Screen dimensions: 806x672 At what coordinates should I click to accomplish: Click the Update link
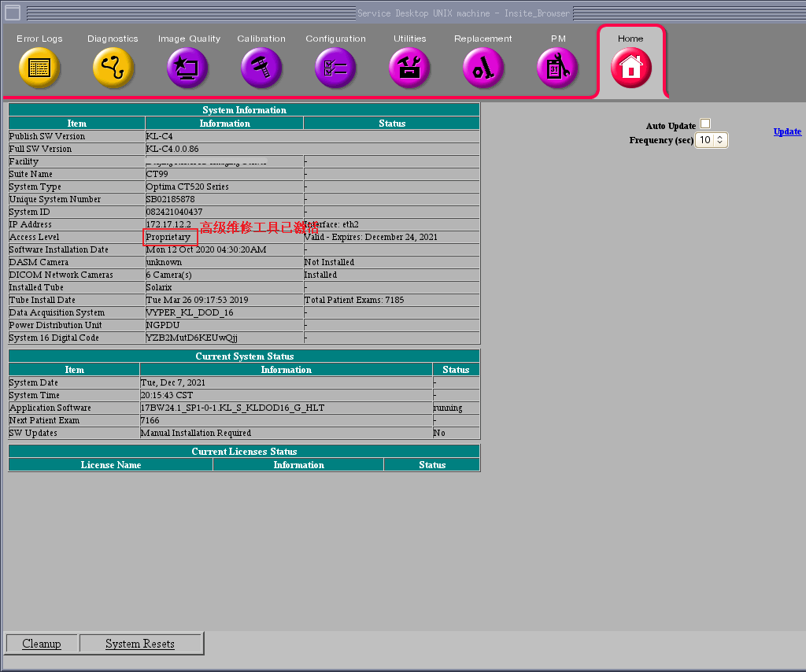(787, 131)
